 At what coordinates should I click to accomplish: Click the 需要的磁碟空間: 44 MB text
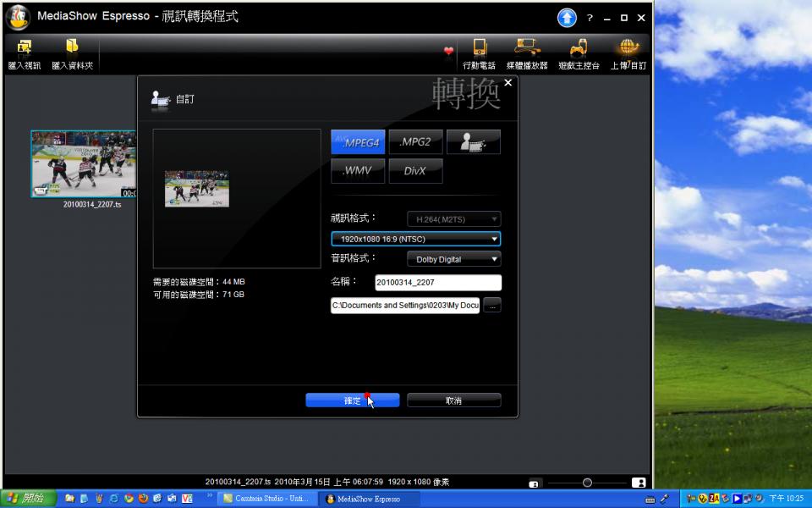(199, 282)
